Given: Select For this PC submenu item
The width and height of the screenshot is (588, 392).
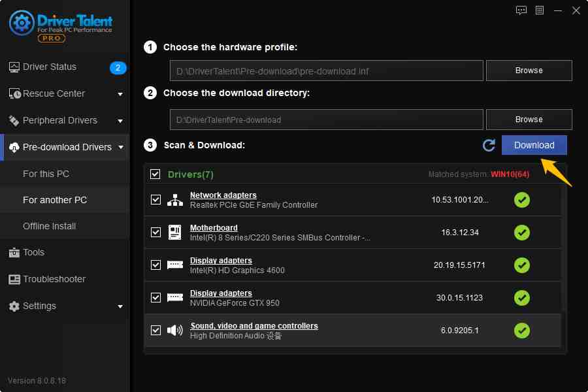Looking at the screenshot, I should click(46, 174).
